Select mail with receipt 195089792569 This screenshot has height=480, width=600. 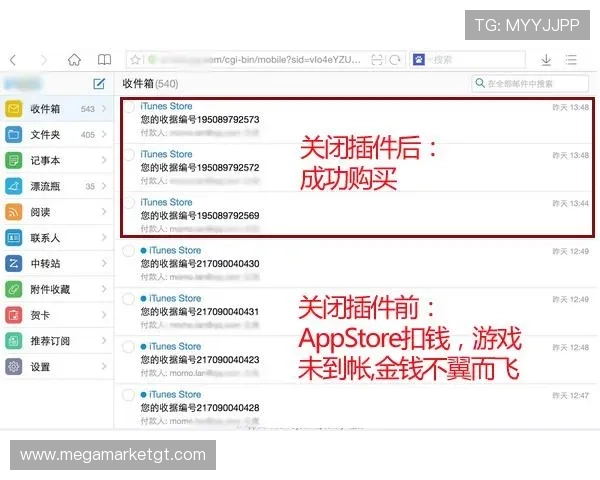tap(129, 203)
